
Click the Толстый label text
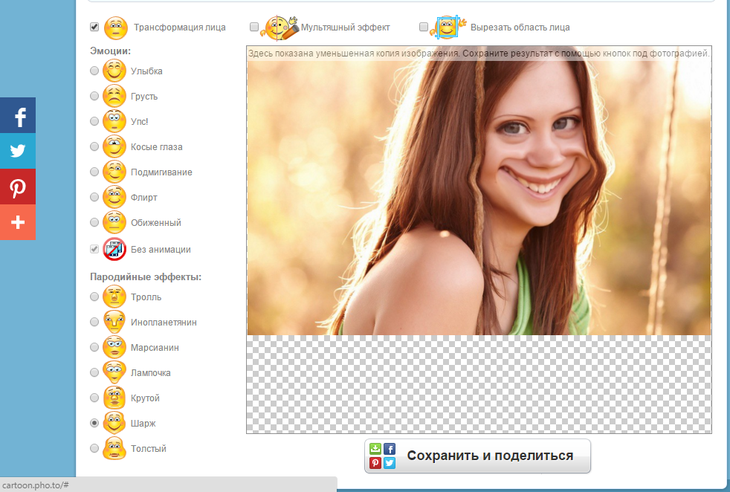pyautogui.click(x=149, y=449)
